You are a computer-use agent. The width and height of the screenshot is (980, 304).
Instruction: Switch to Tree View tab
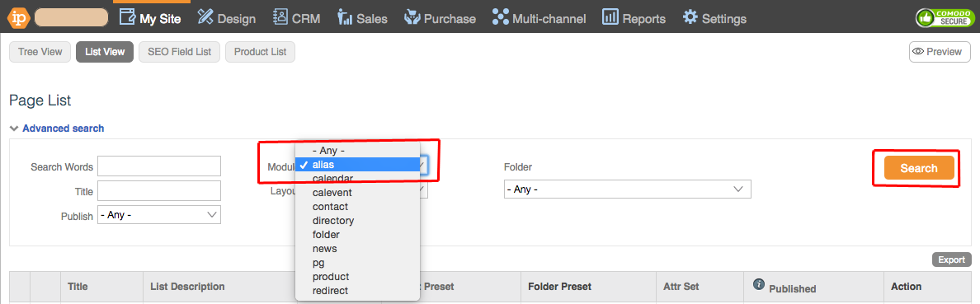tap(40, 52)
